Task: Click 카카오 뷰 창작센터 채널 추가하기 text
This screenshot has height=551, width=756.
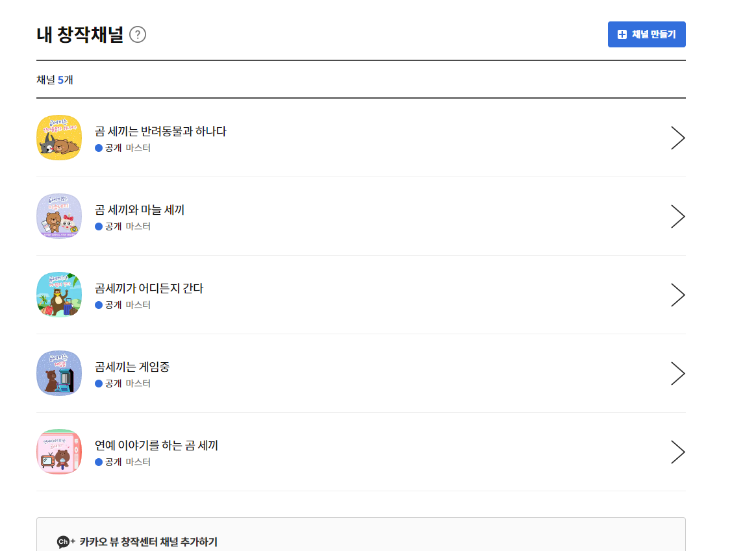Action: click(149, 542)
